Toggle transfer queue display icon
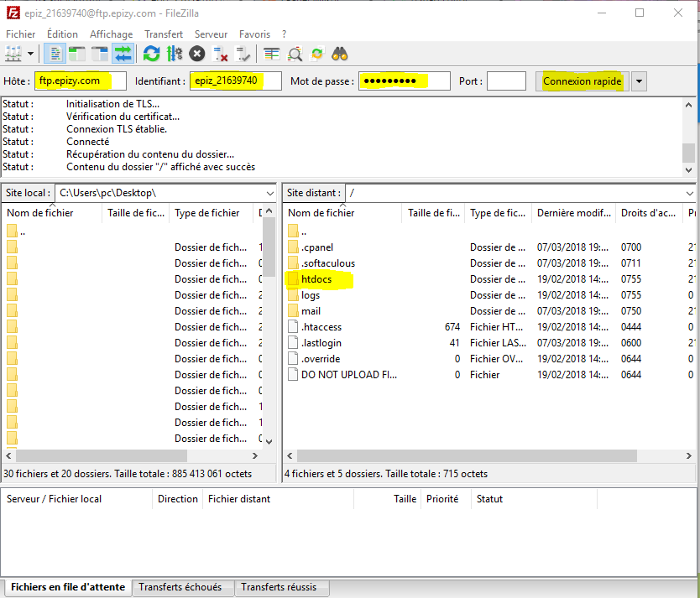 tap(123, 54)
